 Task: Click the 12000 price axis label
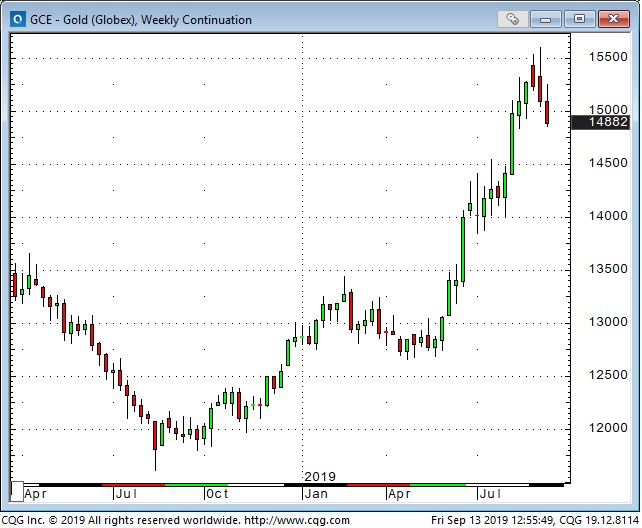coord(608,428)
